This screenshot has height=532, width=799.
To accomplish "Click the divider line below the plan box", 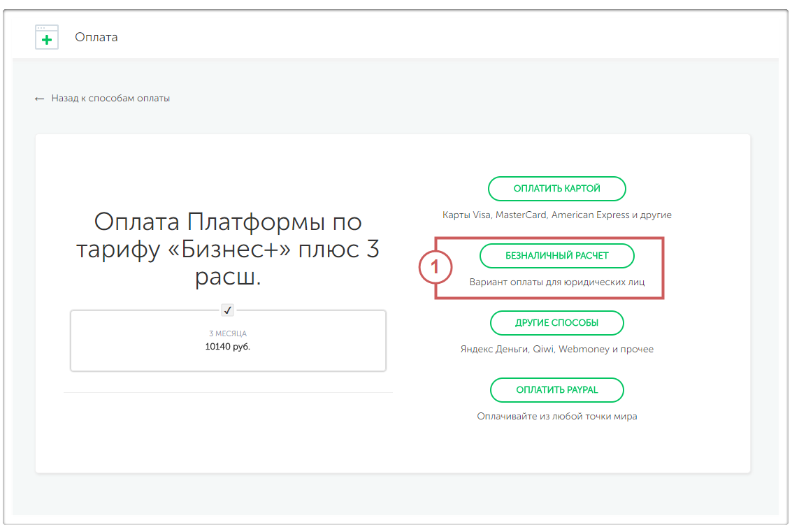I will pos(228,393).
